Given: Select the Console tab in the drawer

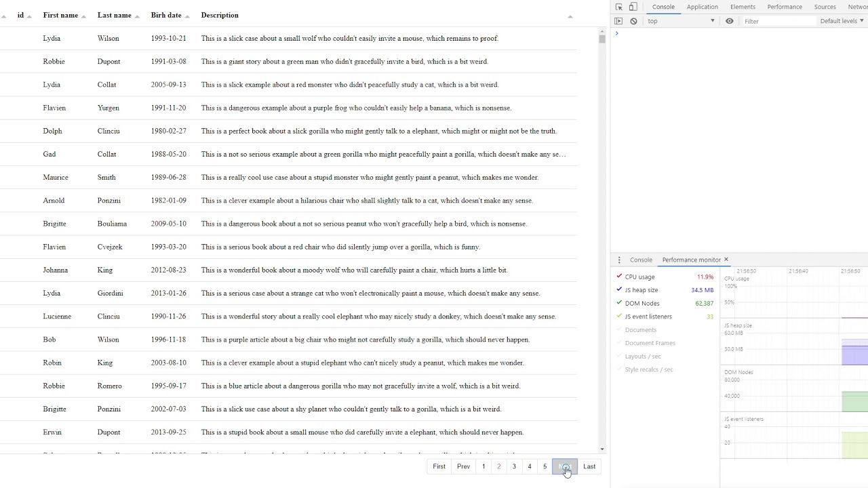Looking at the screenshot, I should pyautogui.click(x=641, y=260).
